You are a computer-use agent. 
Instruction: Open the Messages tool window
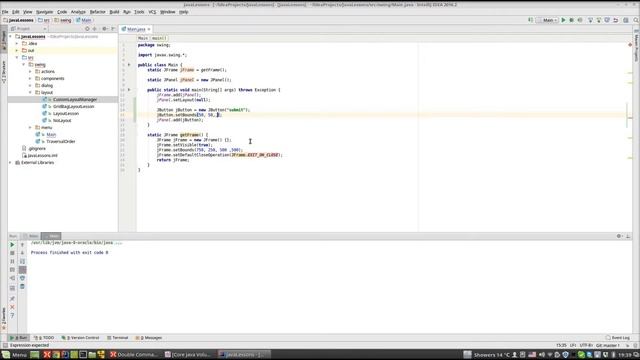click(x=149, y=338)
